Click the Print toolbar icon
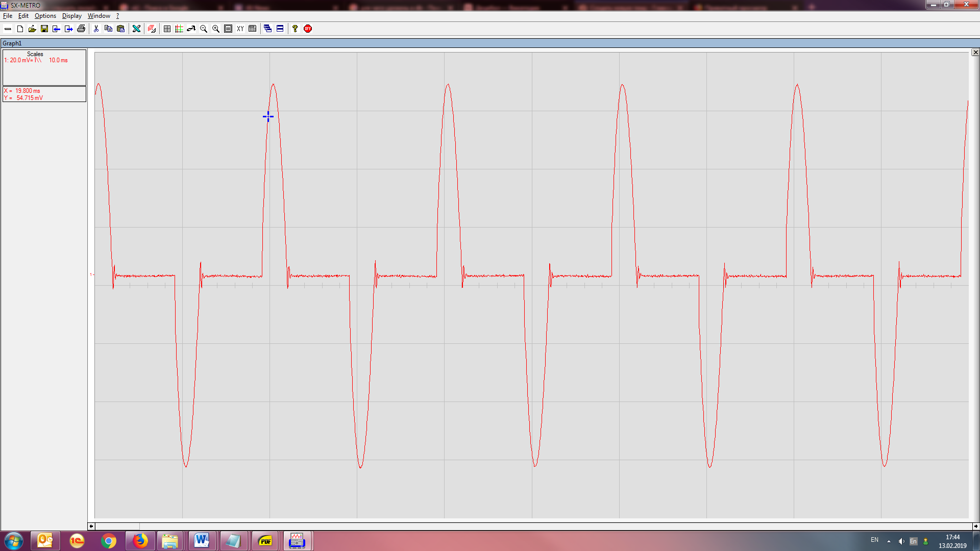This screenshot has height=551, width=980. pyautogui.click(x=81, y=29)
